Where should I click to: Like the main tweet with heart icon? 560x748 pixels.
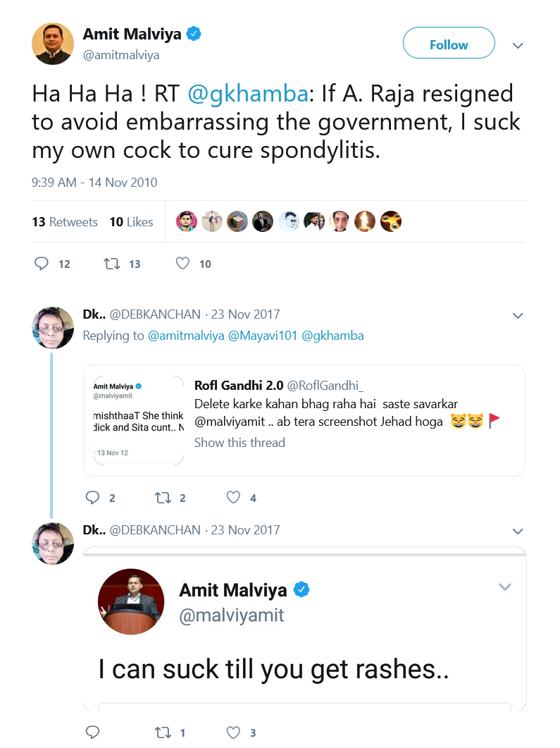(182, 264)
